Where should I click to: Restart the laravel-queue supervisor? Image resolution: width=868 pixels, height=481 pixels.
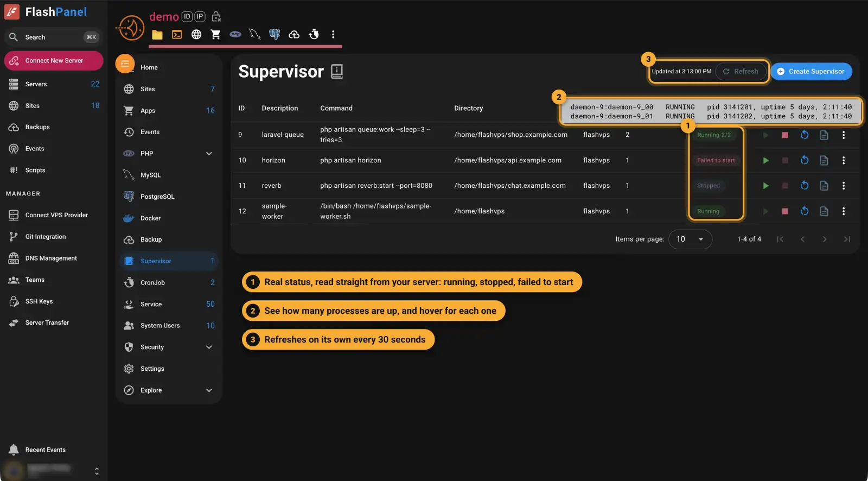pyautogui.click(x=805, y=135)
